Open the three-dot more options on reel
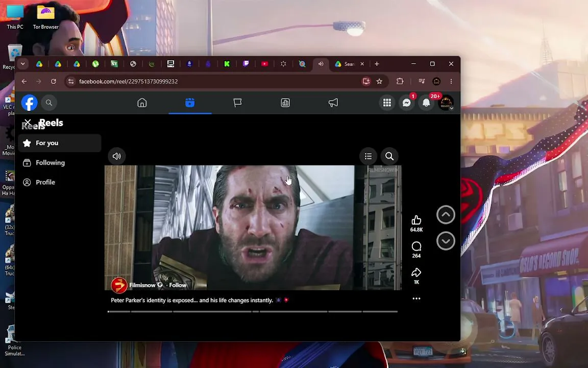 pyautogui.click(x=416, y=298)
